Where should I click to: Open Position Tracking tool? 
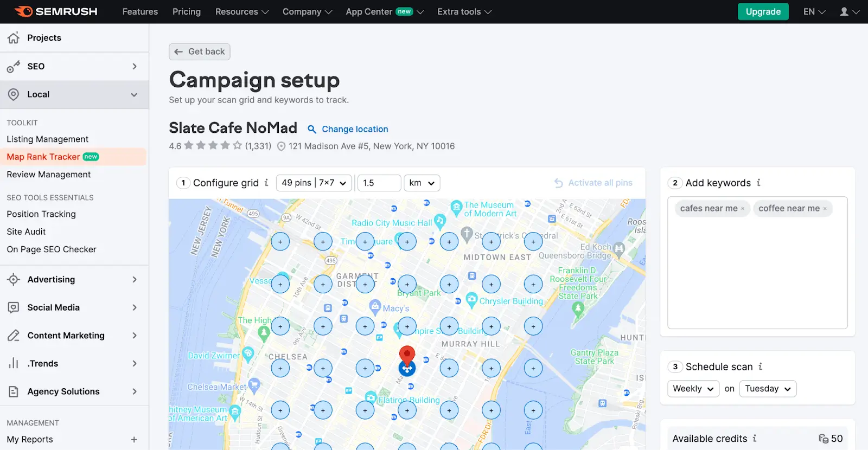point(41,214)
